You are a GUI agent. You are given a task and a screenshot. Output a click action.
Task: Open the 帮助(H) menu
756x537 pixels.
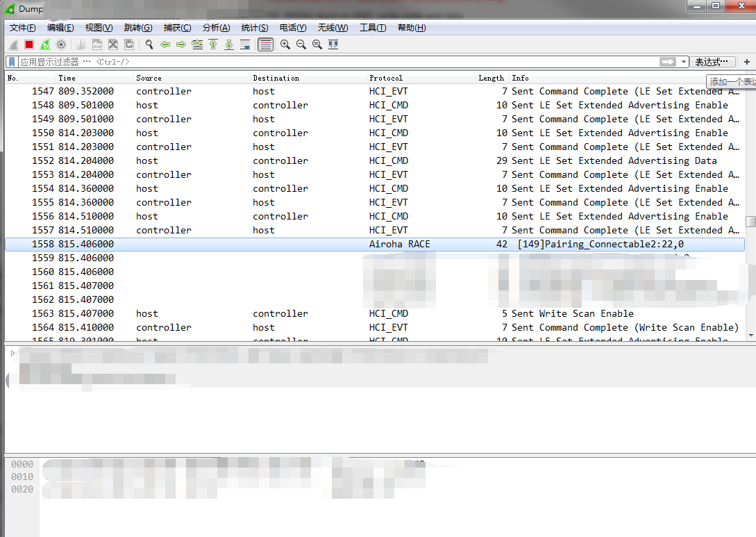[411, 28]
